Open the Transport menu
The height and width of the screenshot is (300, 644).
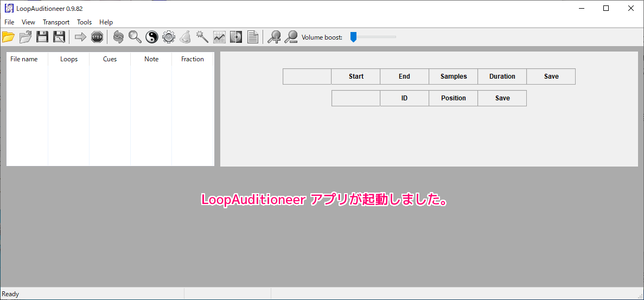[x=56, y=22]
